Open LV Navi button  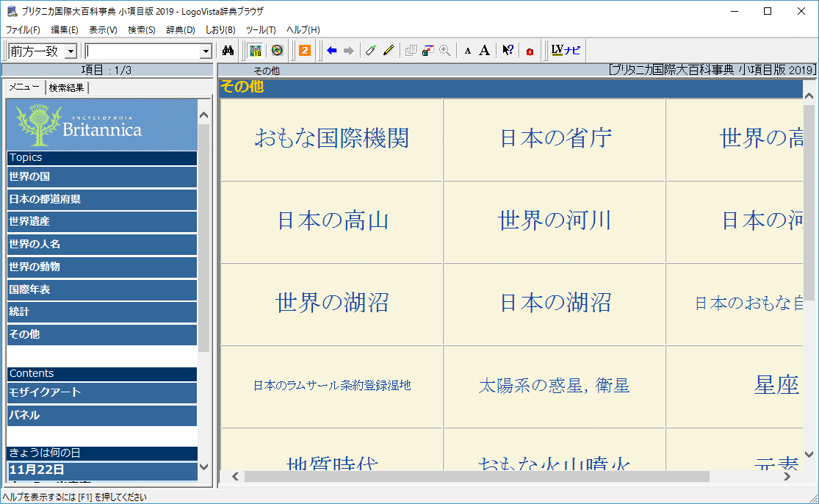566,51
